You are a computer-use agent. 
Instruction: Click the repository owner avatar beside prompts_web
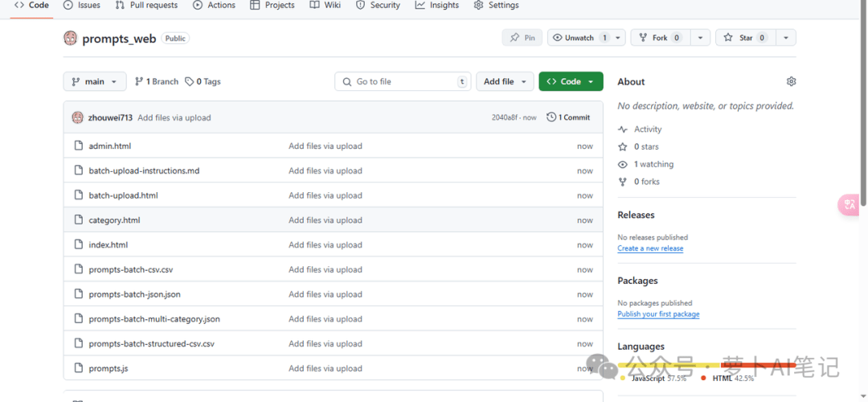point(70,39)
